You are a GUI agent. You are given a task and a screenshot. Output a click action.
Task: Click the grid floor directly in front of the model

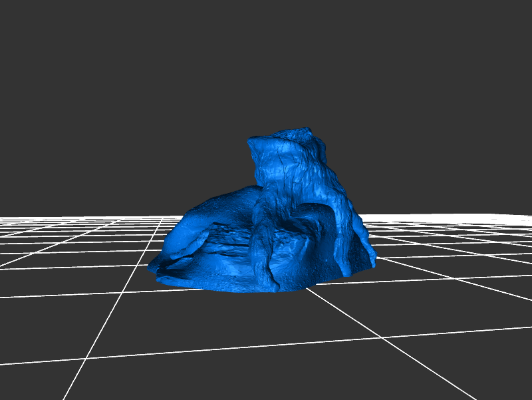(x=266, y=319)
